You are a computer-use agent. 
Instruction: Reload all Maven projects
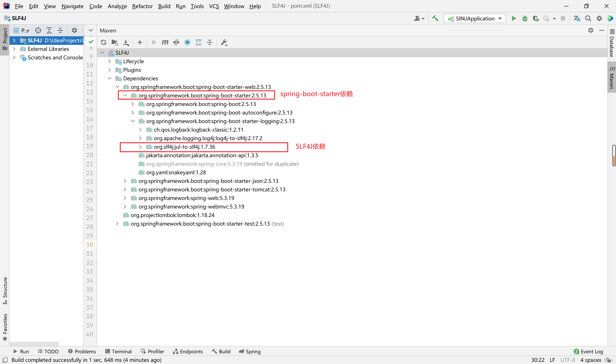[103, 43]
